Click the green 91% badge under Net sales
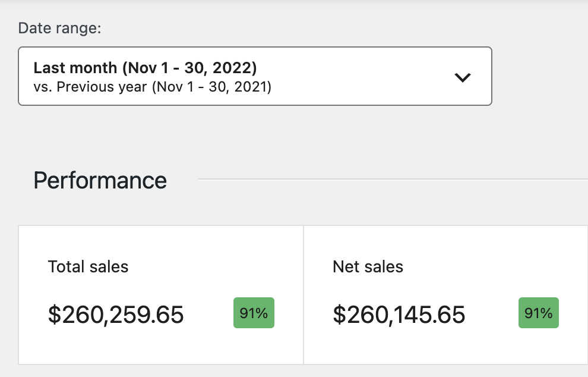This screenshot has height=377, width=588. tap(539, 313)
